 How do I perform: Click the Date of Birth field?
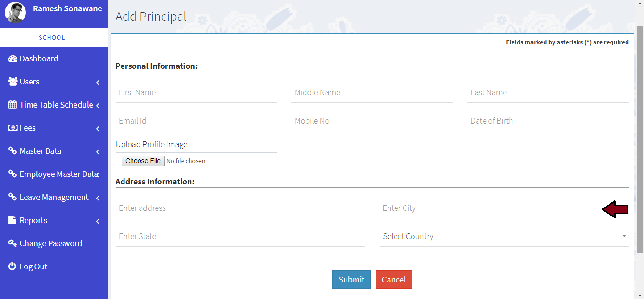547,121
